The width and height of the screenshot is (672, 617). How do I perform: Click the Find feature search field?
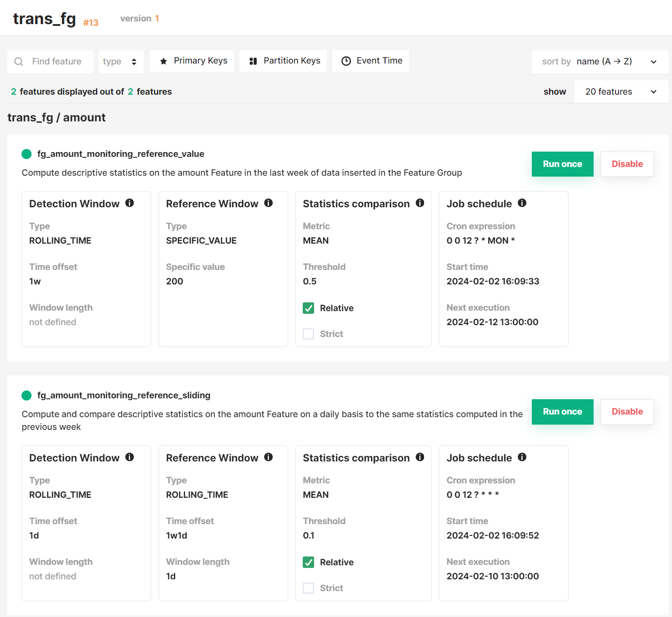[57, 61]
